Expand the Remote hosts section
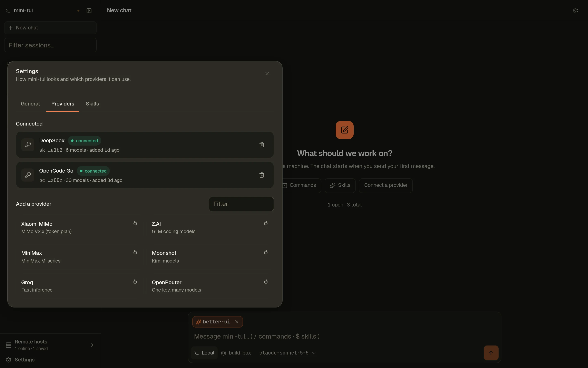 [x=50, y=345]
